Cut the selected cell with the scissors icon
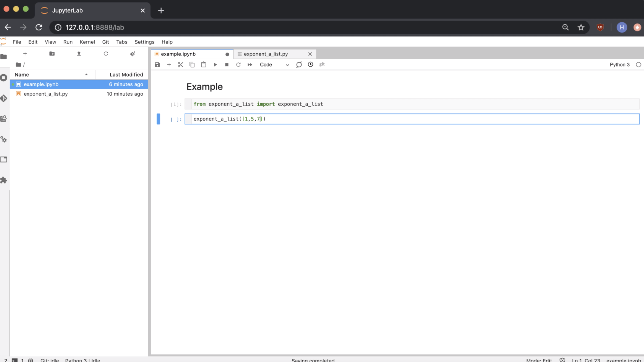Image resolution: width=644 pixels, height=362 pixels. tap(180, 65)
